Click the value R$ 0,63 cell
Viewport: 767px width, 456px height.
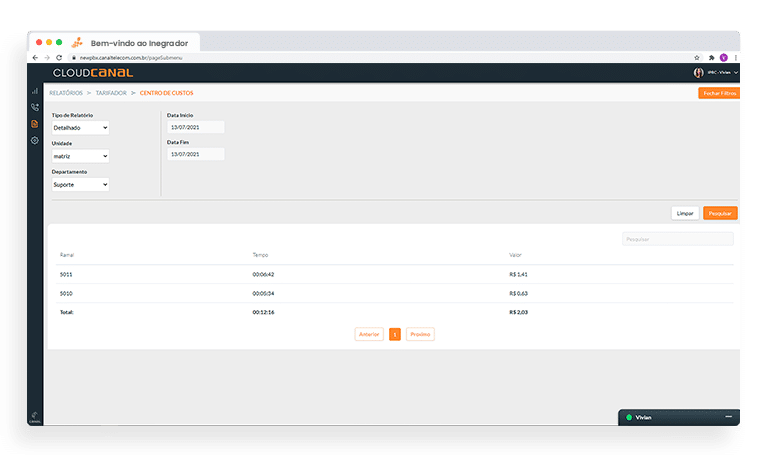519,294
